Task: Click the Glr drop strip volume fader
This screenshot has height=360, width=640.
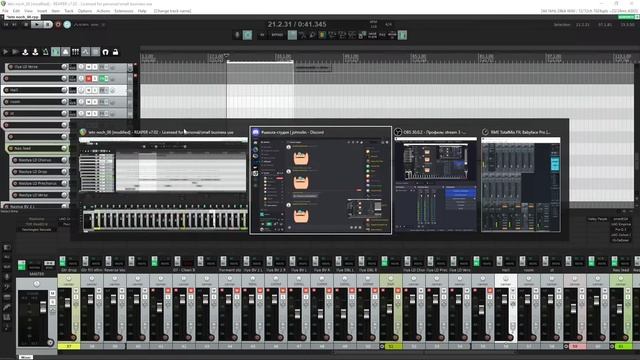Action: [x=67, y=303]
